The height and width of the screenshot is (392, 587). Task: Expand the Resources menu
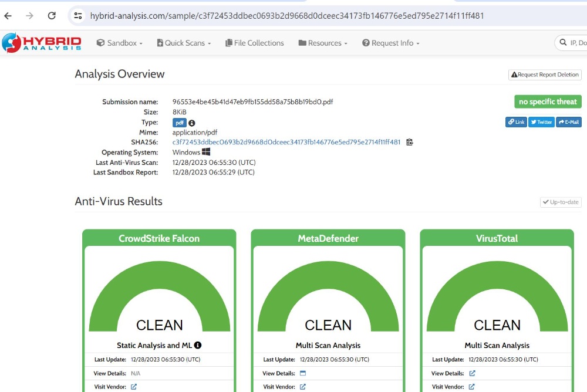[323, 43]
